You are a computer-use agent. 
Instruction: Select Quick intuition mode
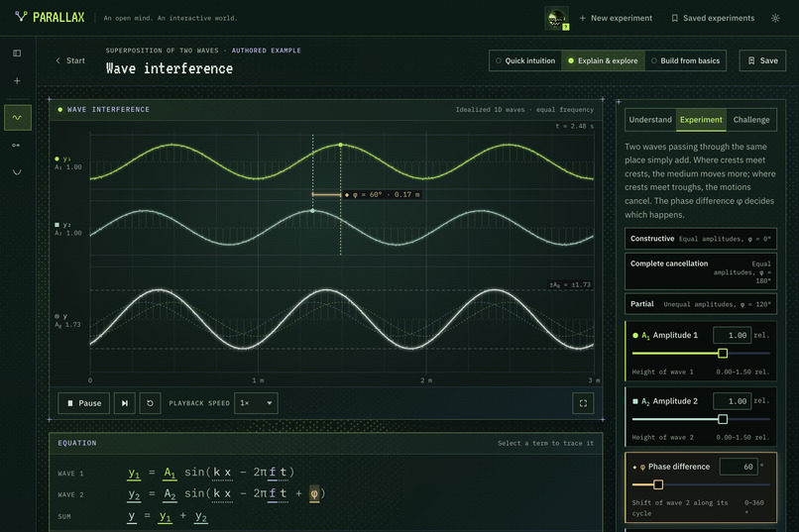[x=525, y=60]
